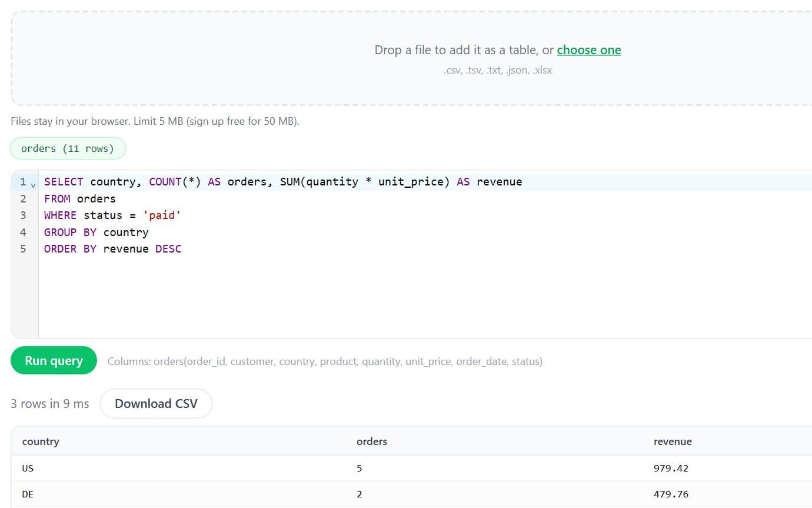Collapse the fold arrow on line 1
This screenshot has width=812, height=508.
point(34,184)
